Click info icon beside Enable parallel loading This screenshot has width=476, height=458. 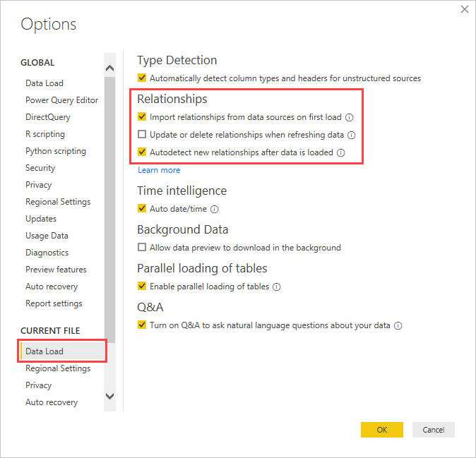point(277,287)
